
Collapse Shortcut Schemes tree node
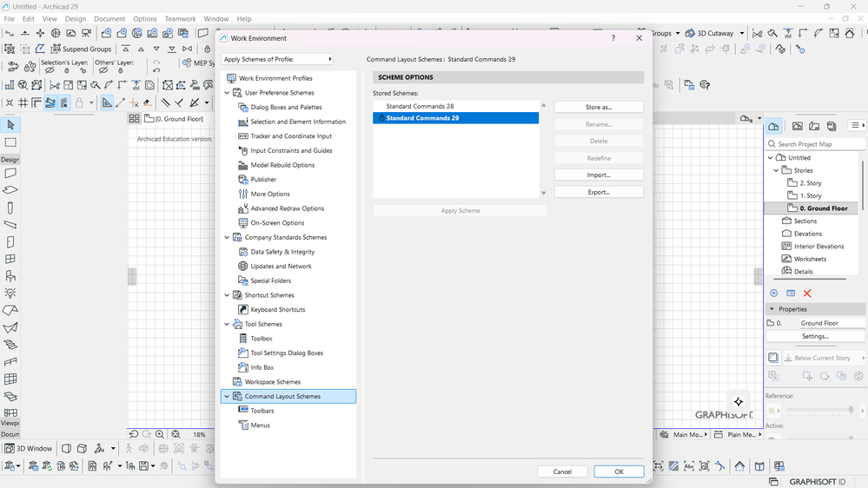(227, 295)
